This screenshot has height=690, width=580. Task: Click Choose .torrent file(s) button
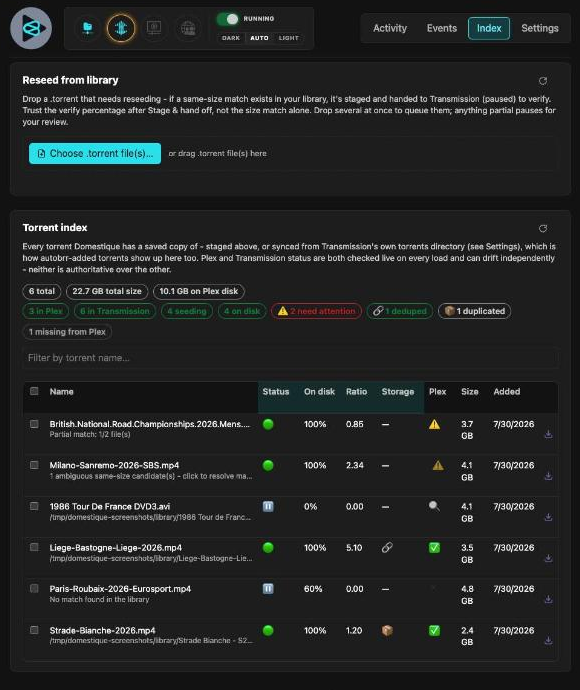(x=95, y=154)
